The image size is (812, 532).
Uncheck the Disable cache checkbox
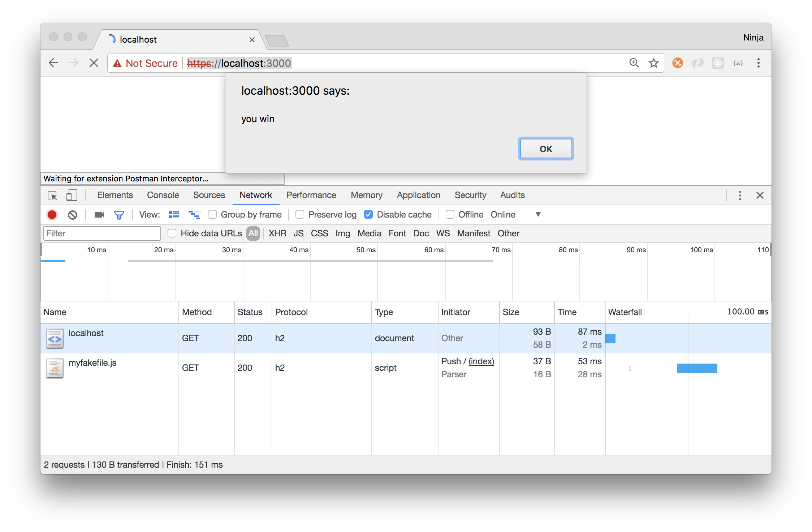368,215
